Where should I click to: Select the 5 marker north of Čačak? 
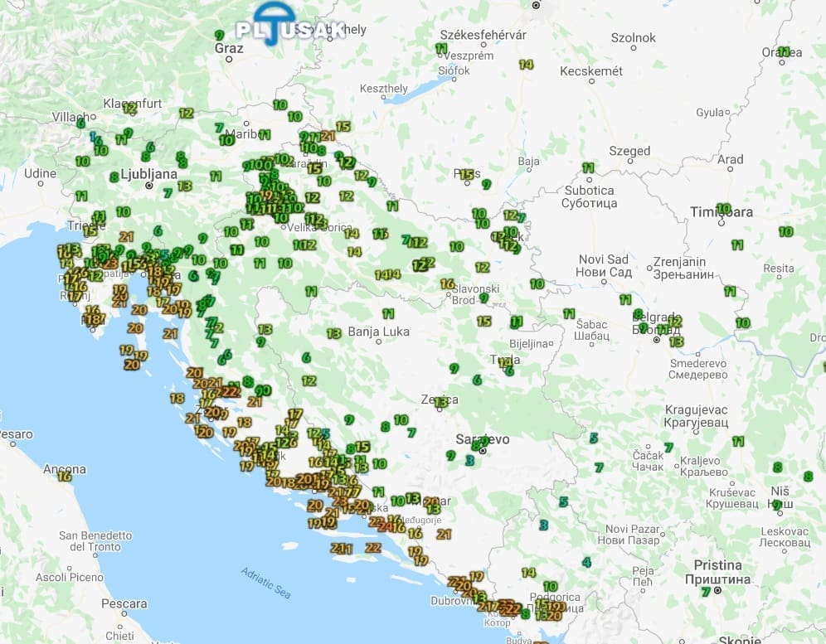(593, 438)
